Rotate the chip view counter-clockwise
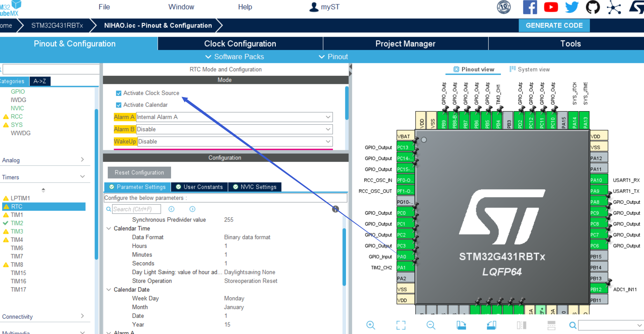 [491, 325]
